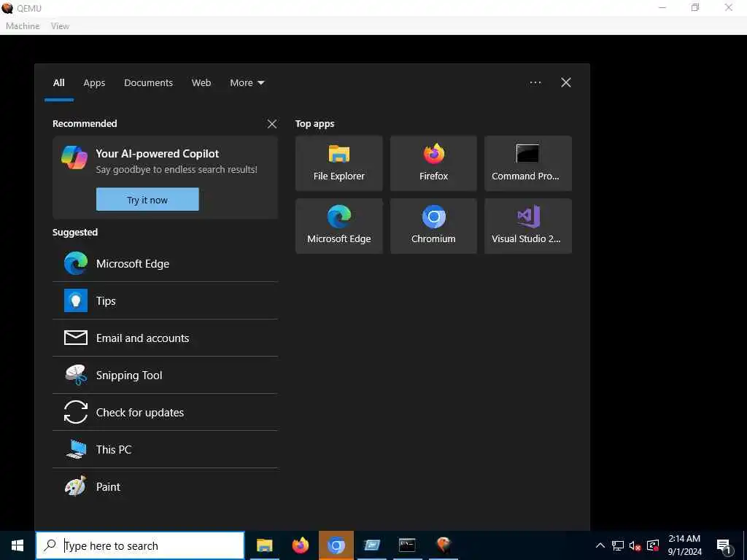Open Tips from Suggested list
The image size is (747, 560).
pyautogui.click(x=165, y=300)
